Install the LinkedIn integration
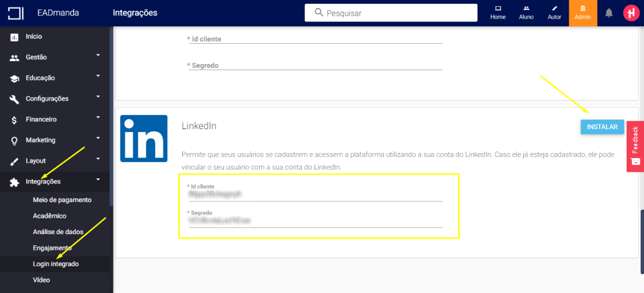Image resolution: width=644 pixels, height=293 pixels. click(x=602, y=127)
